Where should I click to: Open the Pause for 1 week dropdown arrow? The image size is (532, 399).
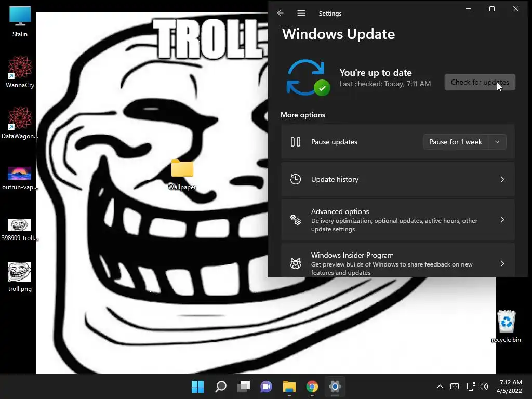pos(497,142)
